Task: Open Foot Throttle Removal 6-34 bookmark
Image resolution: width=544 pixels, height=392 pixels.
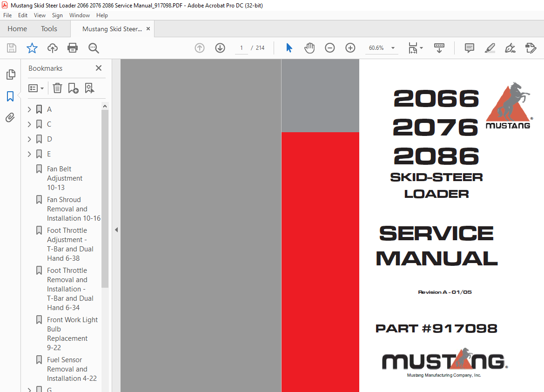Action: (x=70, y=289)
